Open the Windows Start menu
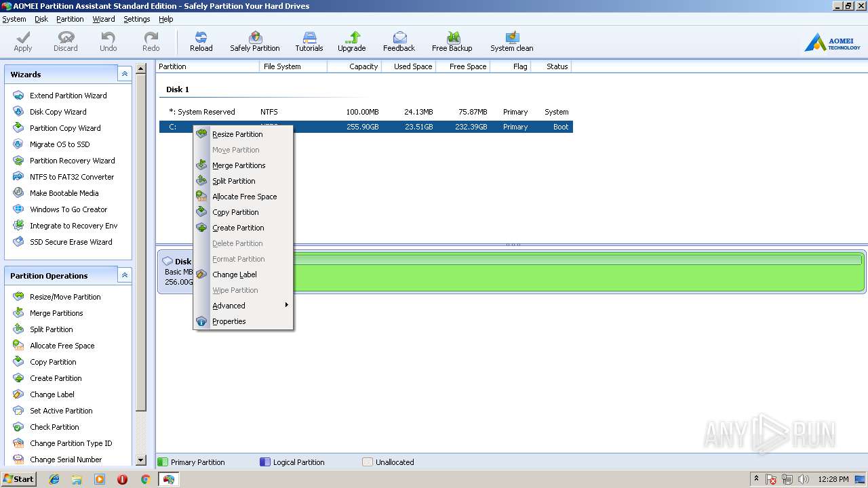 19,479
